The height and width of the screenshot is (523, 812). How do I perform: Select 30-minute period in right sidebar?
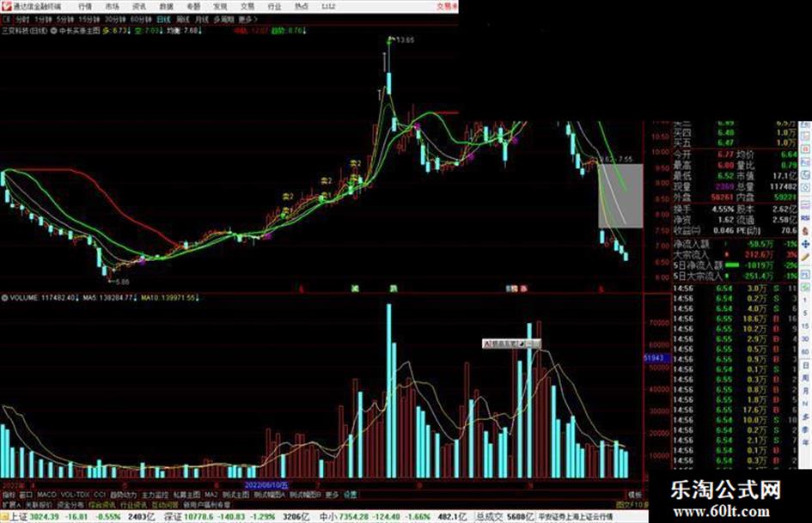[805, 339]
